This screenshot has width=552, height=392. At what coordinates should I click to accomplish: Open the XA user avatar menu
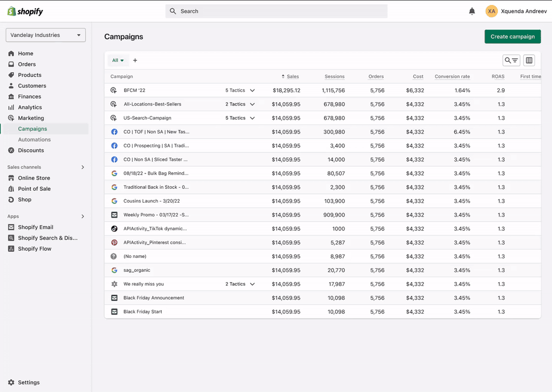coord(491,11)
